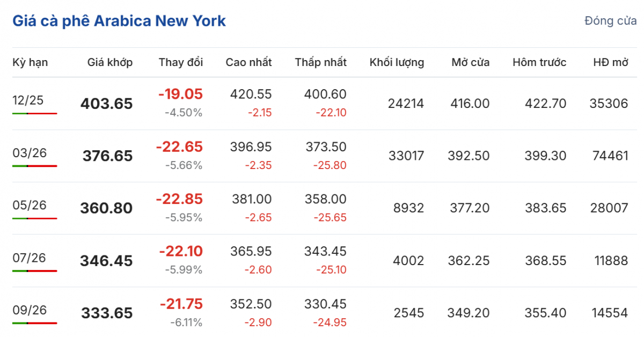Click the "Đóng cửa" market status label
Viewport: 644px width, 337px height.
click(x=611, y=21)
